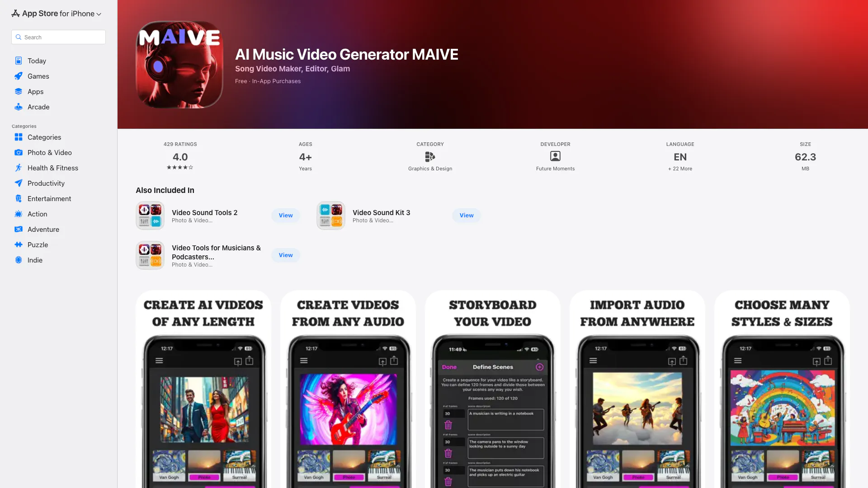Select Apps in the sidebar
This screenshot has width=868, height=488.
pos(35,91)
